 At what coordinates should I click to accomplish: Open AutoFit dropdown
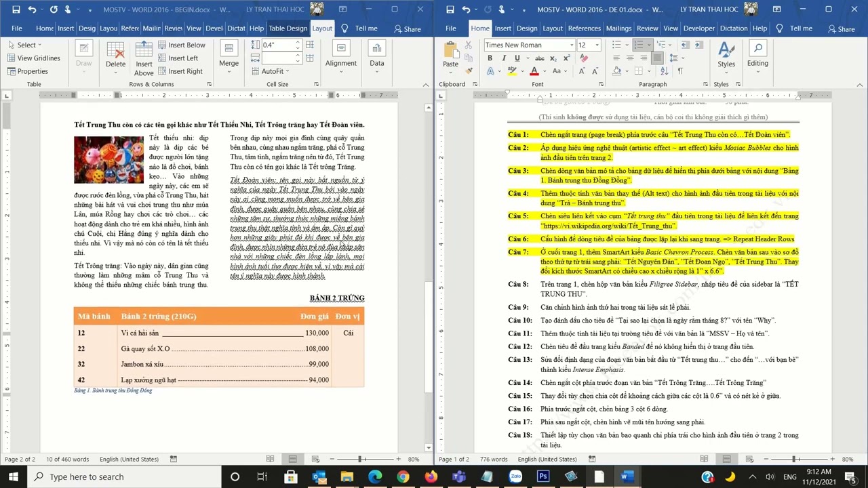click(270, 71)
